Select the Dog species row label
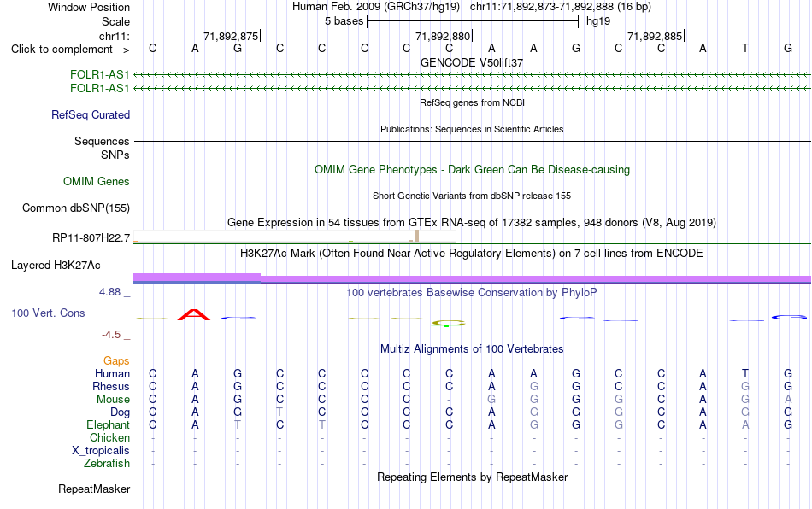The image size is (812, 509). pyautogui.click(x=121, y=412)
